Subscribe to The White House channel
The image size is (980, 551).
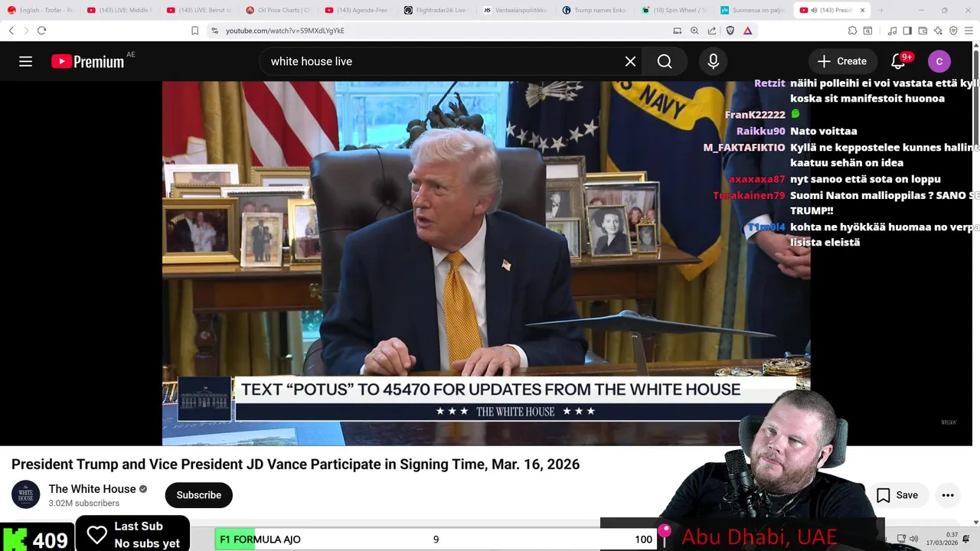[198, 495]
